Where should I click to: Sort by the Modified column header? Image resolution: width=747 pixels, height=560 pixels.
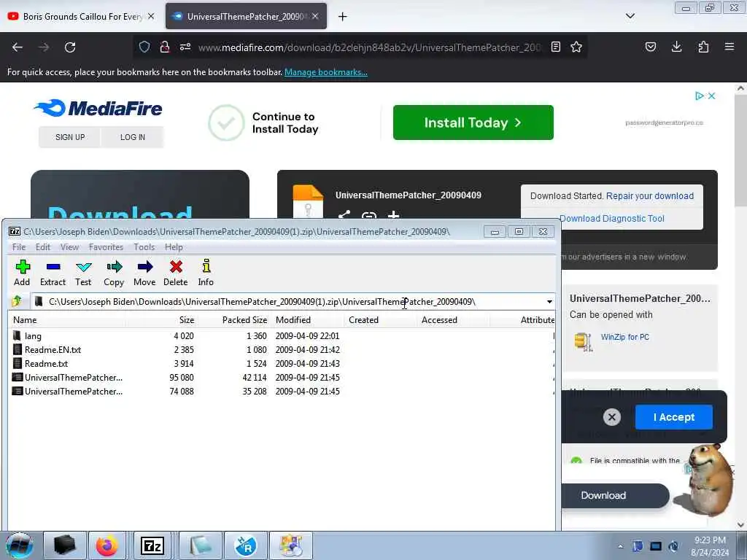point(308,320)
